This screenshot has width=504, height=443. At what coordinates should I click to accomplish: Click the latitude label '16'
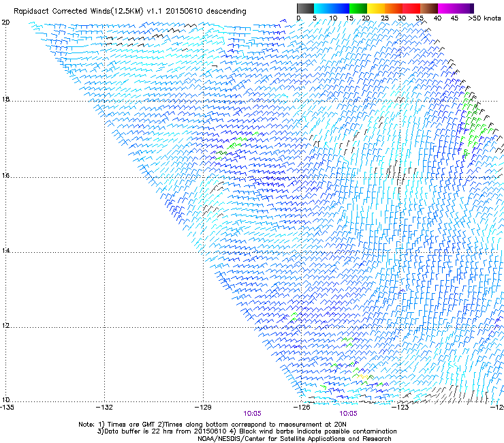[5, 175]
